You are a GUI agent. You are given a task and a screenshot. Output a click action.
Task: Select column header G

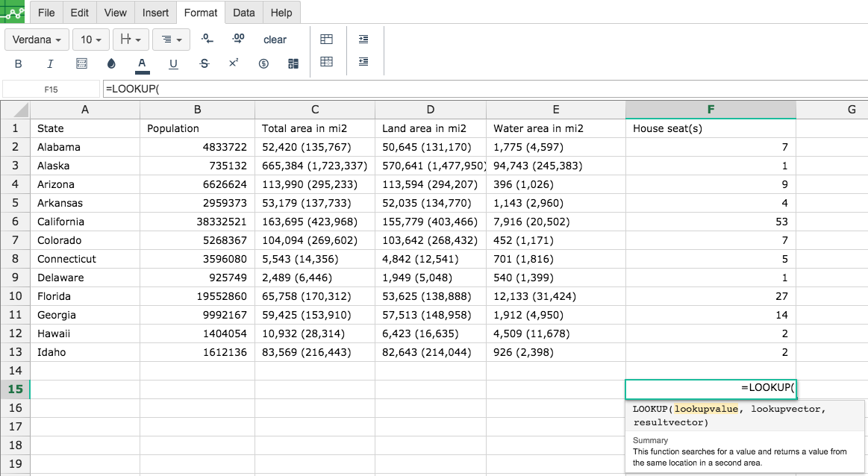[x=851, y=110]
